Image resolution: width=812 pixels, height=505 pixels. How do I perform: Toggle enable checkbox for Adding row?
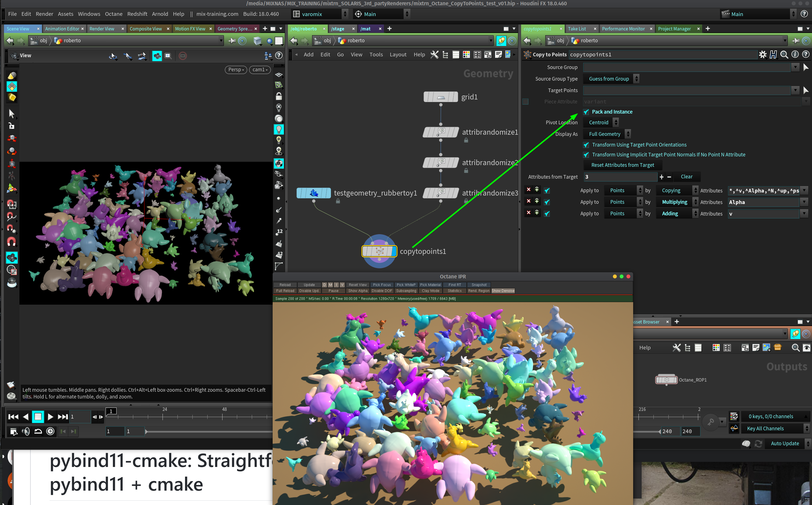click(547, 214)
